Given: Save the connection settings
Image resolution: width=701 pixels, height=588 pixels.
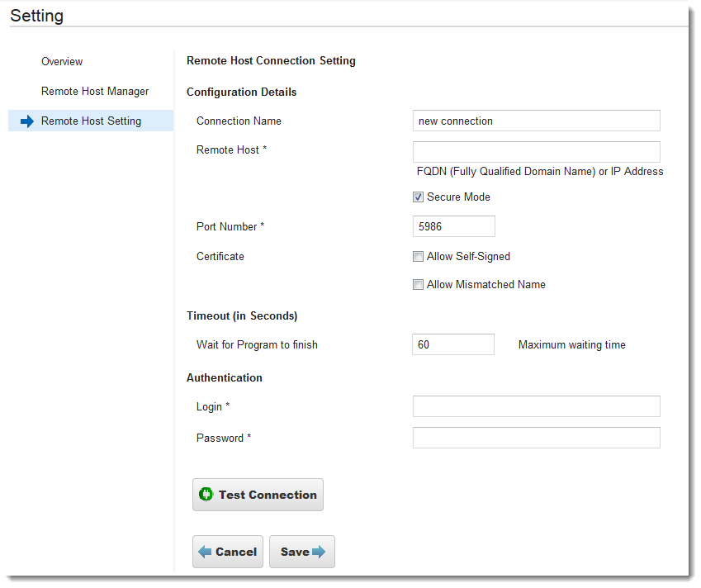Looking at the screenshot, I should [302, 552].
